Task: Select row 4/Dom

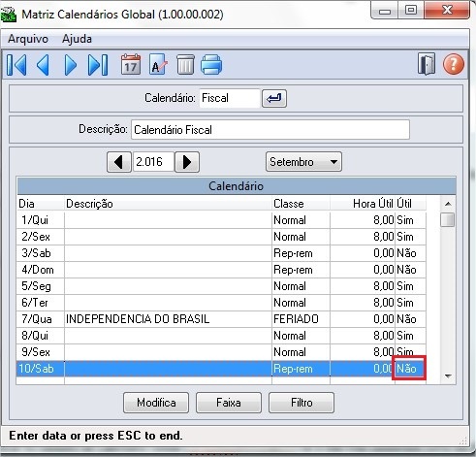Action: 221,270
